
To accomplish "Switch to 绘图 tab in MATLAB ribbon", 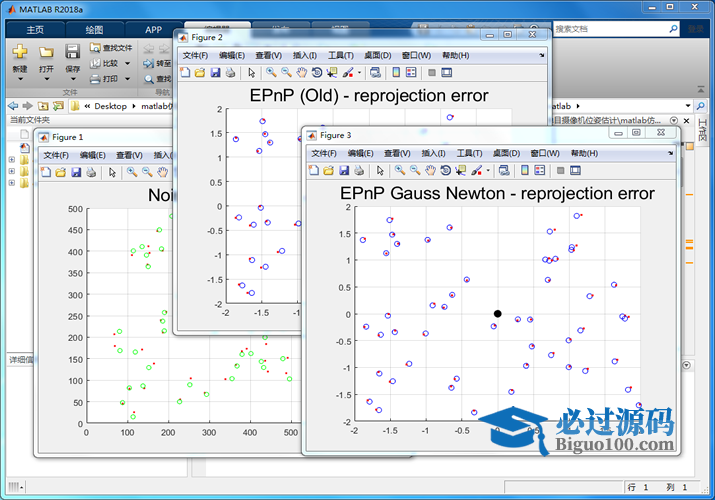I will point(94,30).
